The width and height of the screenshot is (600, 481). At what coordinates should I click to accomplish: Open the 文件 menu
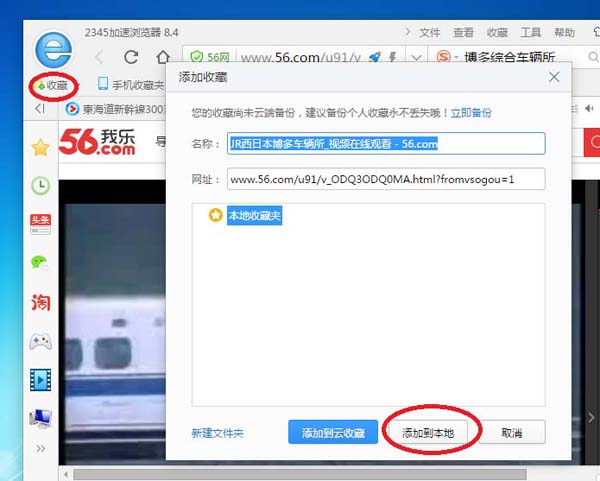coord(429,33)
